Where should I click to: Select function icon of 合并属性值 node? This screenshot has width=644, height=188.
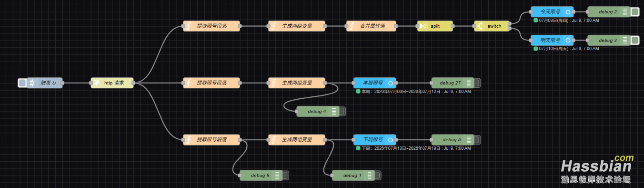click(x=352, y=26)
